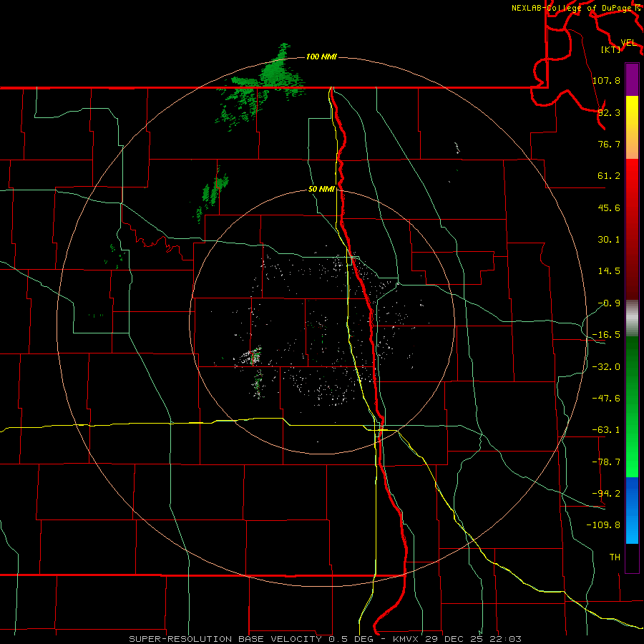Click the 100 NMI range ring label
Screen dimensions: 644x644
[x=321, y=57]
